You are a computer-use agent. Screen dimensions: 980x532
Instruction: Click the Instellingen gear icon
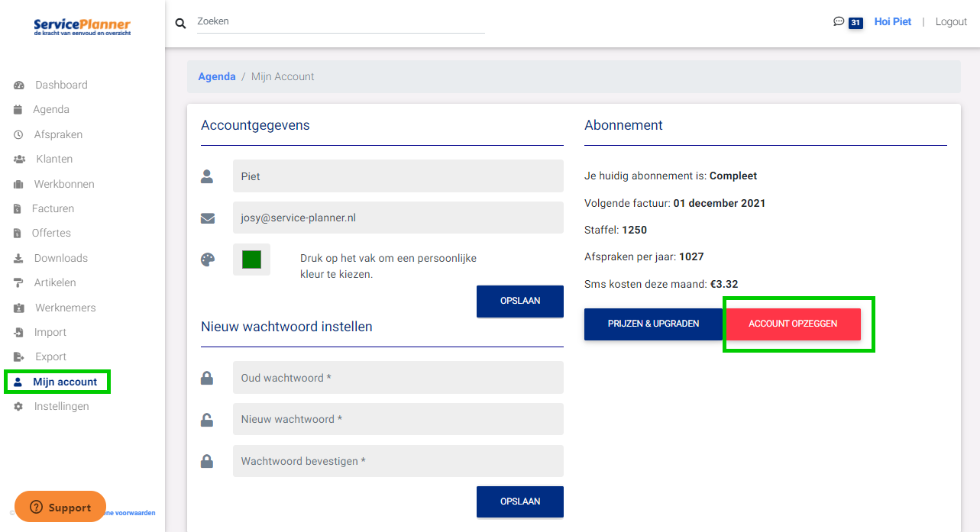(x=18, y=407)
